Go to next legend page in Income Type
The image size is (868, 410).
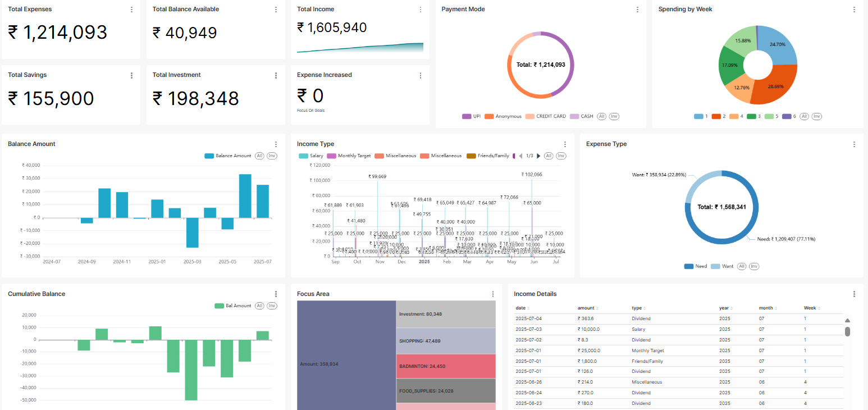(x=538, y=156)
